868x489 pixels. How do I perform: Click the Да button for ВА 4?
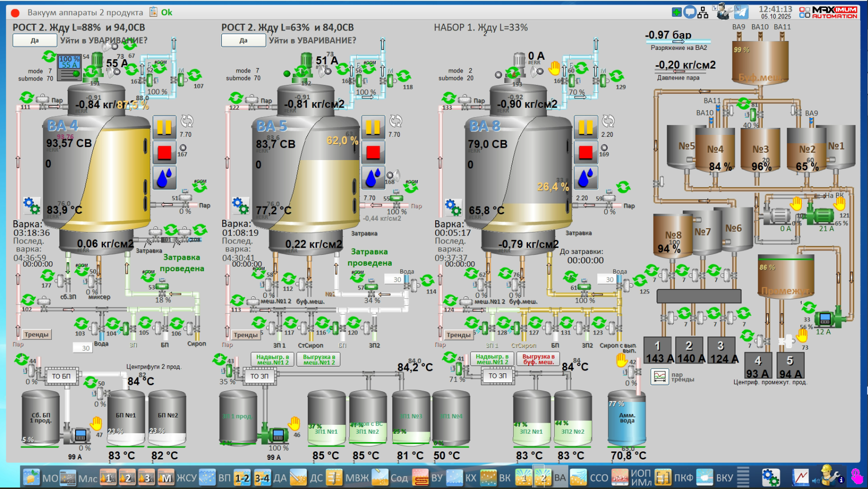(x=35, y=41)
